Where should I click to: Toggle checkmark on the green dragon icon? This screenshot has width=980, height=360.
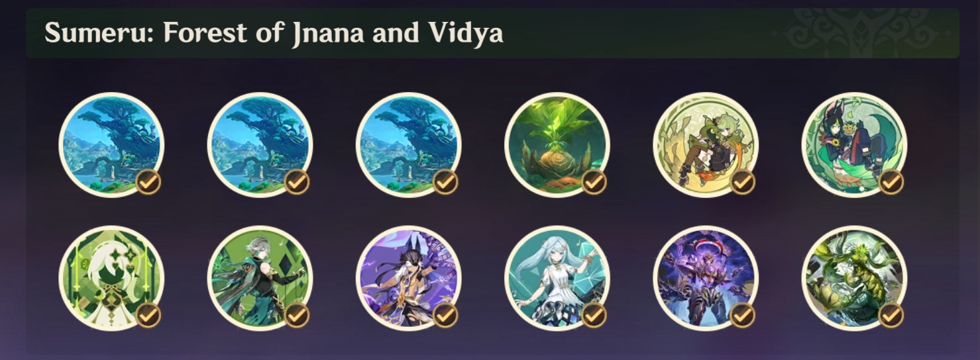pyautogui.click(x=891, y=315)
